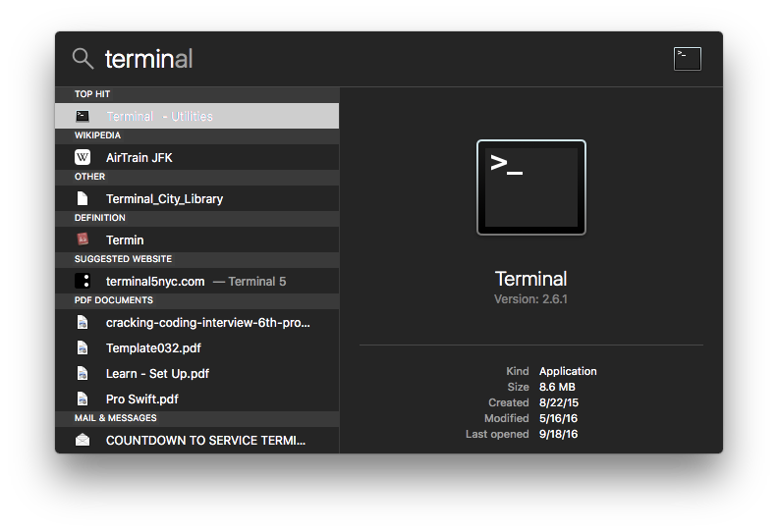This screenshot has height=532, width=778.
Task: Click the PDF icon beside Pro Swift.pdf
Action: click(x=83, y=399)
